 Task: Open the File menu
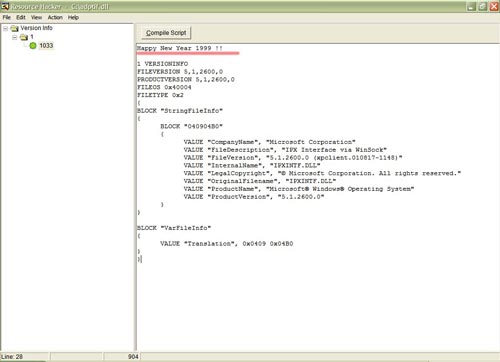(x=7, y=17)
